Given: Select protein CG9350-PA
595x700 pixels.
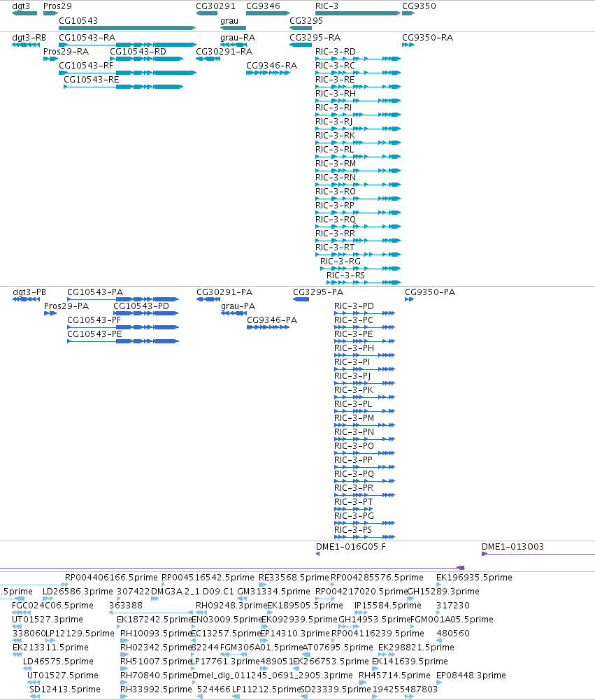Looking at the screenshot, I should [x=409, y=299].
